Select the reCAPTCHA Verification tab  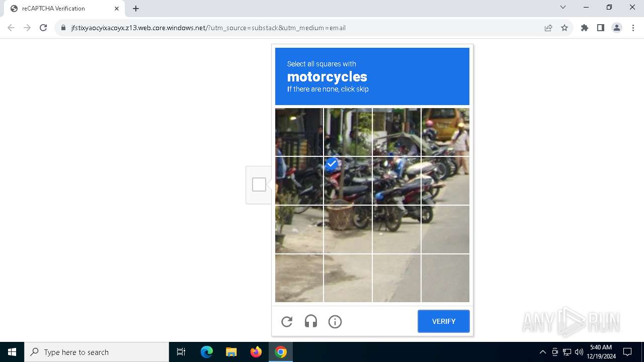64,9
